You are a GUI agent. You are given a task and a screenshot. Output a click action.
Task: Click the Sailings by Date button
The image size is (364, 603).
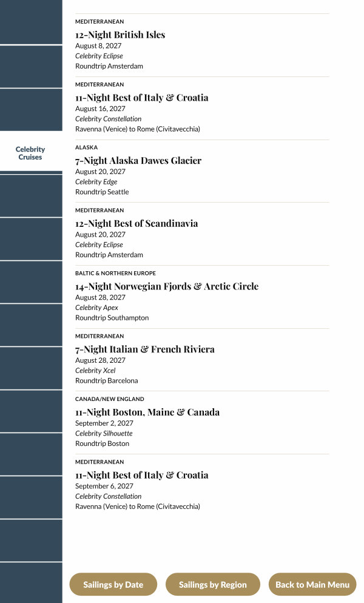pos(113,585)
